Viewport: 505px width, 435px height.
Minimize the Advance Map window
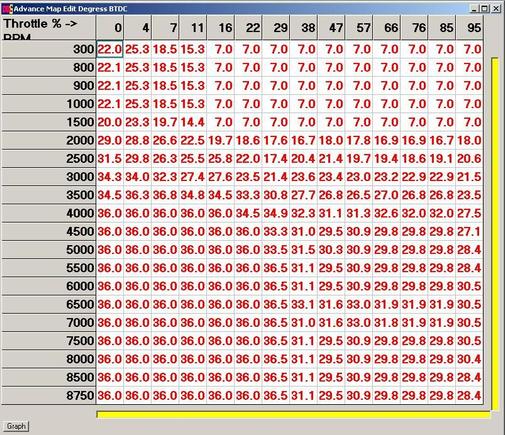475,9
